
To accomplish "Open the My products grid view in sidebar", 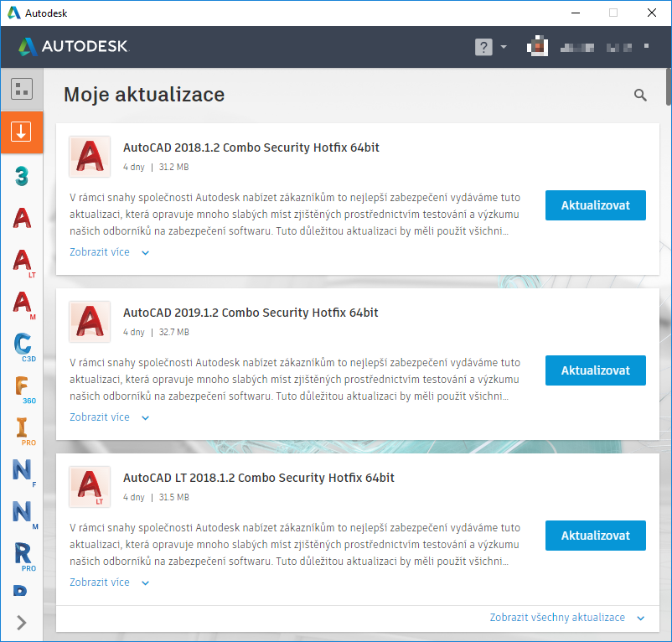I will click(x=22, y=89).
